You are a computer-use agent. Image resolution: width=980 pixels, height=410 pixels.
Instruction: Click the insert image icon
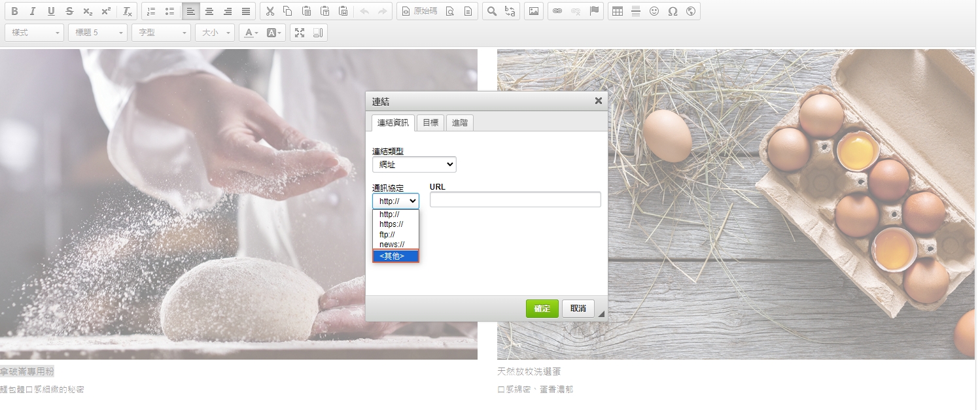pyautogui.click(x=534, y=11)
